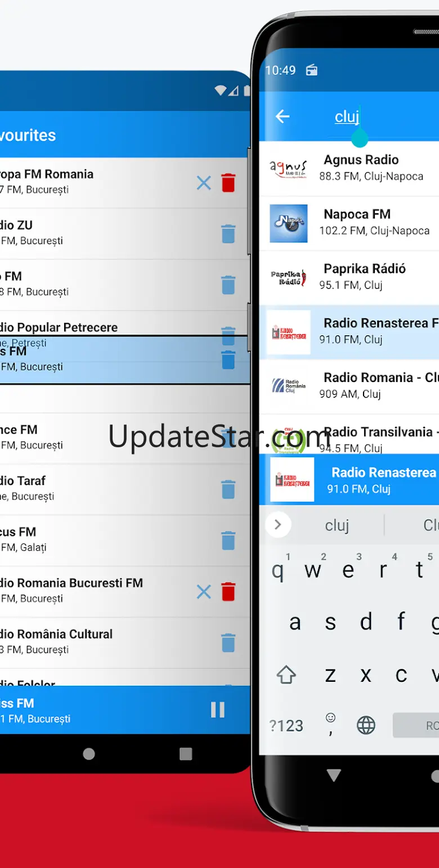This screenshot has width=439, height=868.
Task: Cancel delete for Radio Romania Bucuresti FM
Action: [204, 591]
